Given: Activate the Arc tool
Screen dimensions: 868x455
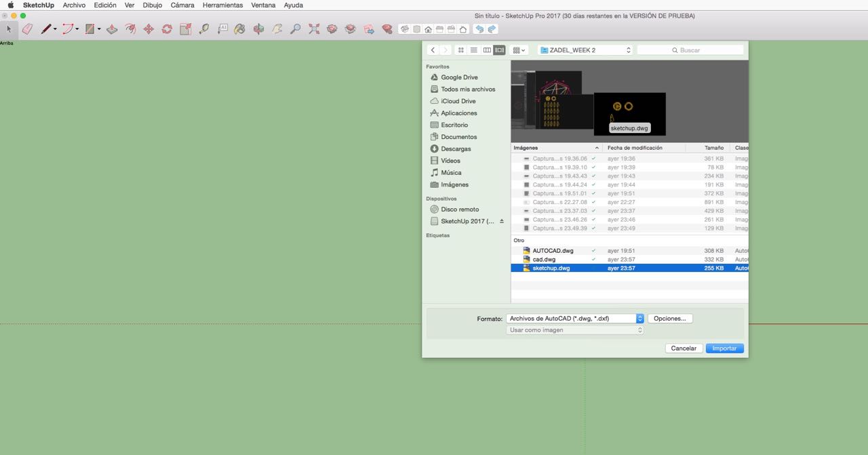Looking at the screenshot, I should click(67, 29).
